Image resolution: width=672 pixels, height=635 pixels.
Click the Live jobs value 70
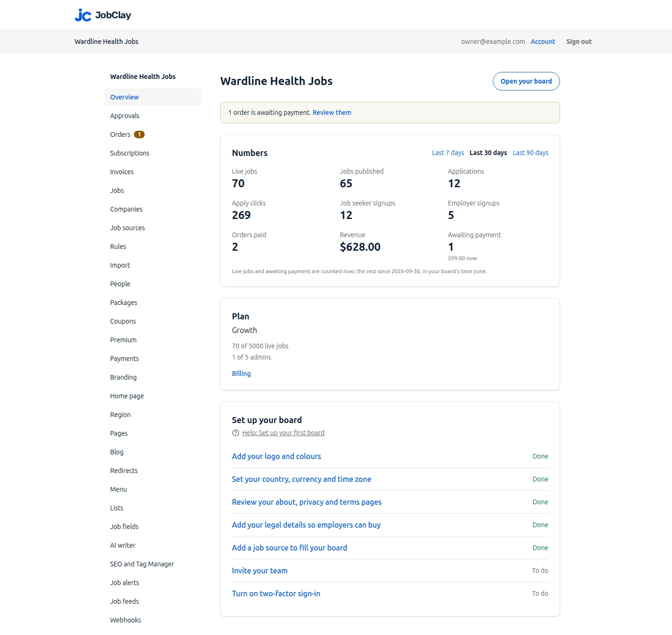tap(238, 183)
